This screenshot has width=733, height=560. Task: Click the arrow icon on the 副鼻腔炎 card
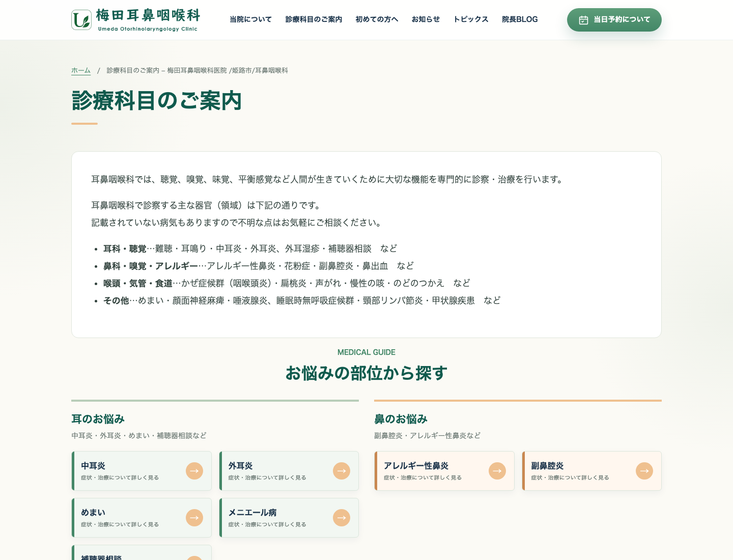(x=644, y=471)
